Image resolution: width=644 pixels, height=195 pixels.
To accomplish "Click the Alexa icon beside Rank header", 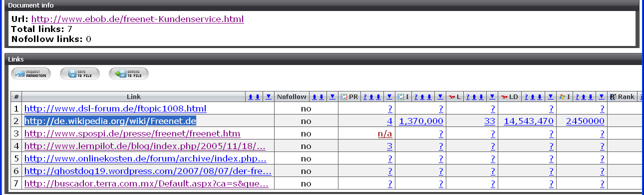I will (613, 96).
